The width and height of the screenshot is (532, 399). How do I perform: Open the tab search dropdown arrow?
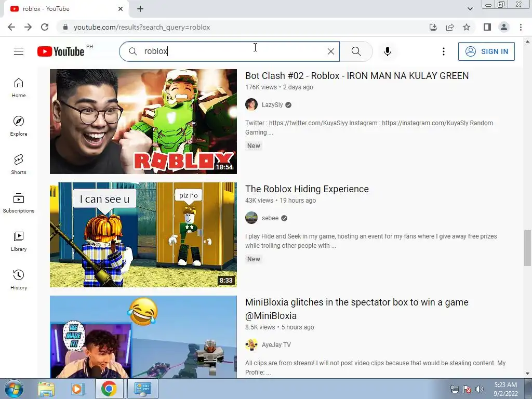(x=470, y=9)
